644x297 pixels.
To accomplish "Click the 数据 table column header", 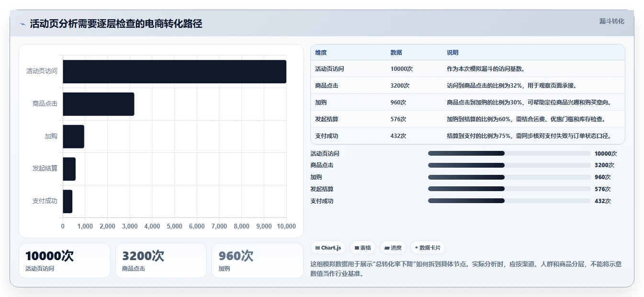I will click(396, 53).
